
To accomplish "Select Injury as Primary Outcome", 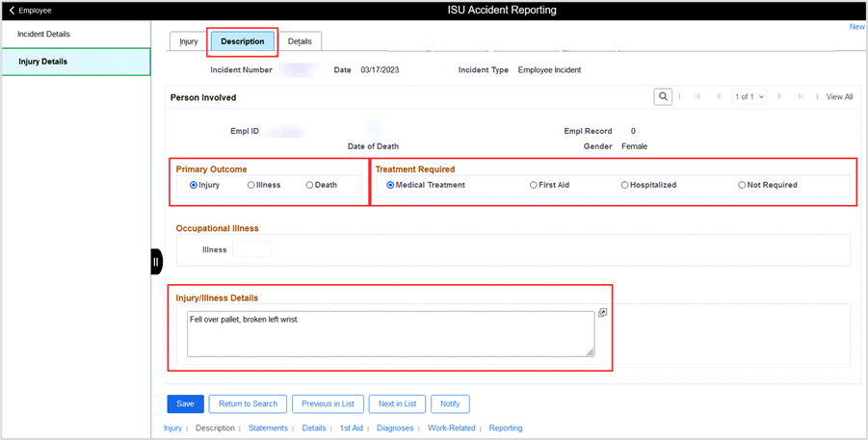I will 194,186.
